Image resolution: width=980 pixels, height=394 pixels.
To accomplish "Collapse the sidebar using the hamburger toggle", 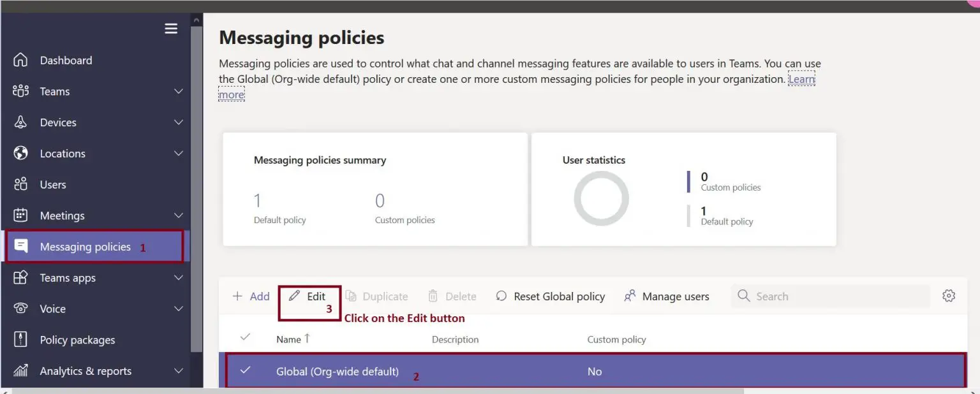I will pos(170,28).
